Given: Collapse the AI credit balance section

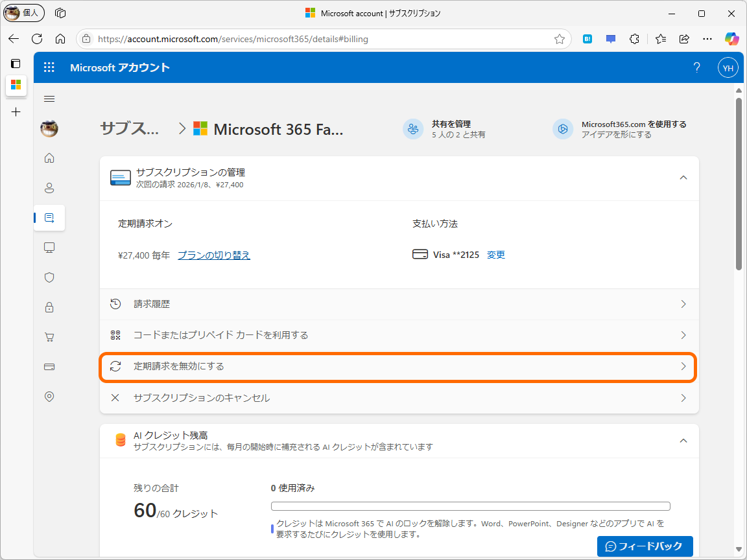Looking at the screenshot, I should tap(683, 440).
